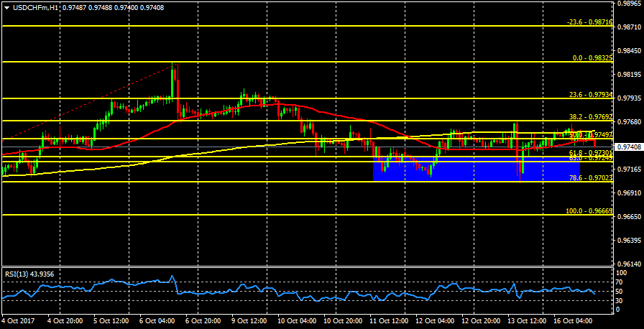
Task: Click the triangle icon beside USDCHFm,H1 title
Action: 6,7
